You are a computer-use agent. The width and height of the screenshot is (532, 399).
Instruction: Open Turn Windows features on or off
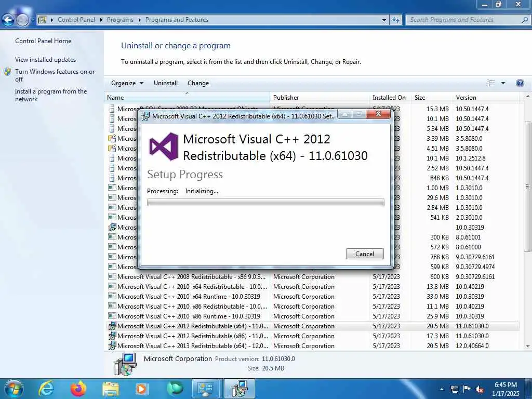click(x=55, y=75)
